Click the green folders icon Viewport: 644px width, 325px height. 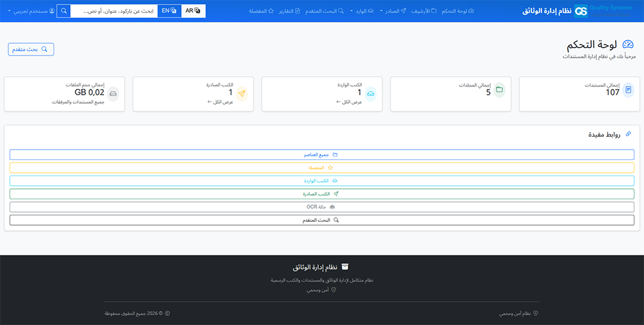pyautogui.click(x=499, y=90)
